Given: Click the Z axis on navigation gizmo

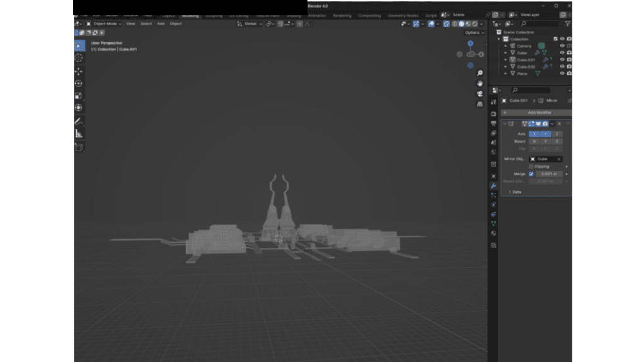Looking at the screenshot, I should pos(470,43).
